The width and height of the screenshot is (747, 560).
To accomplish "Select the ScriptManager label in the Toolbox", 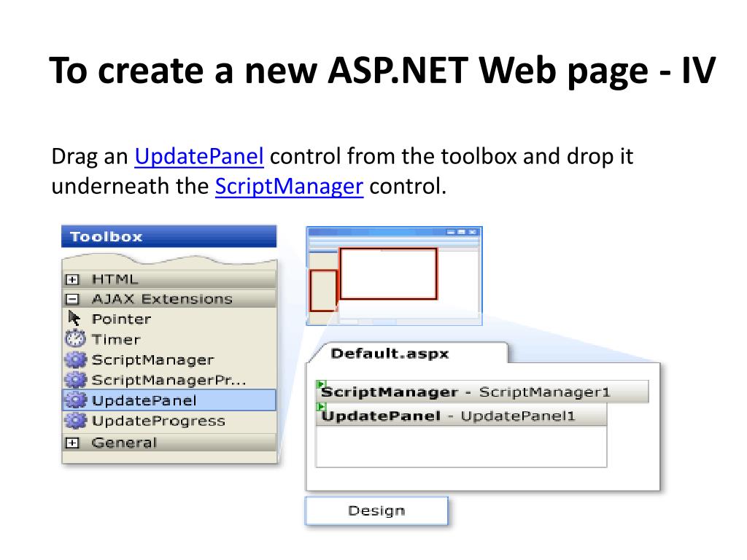I will [153, 360].
